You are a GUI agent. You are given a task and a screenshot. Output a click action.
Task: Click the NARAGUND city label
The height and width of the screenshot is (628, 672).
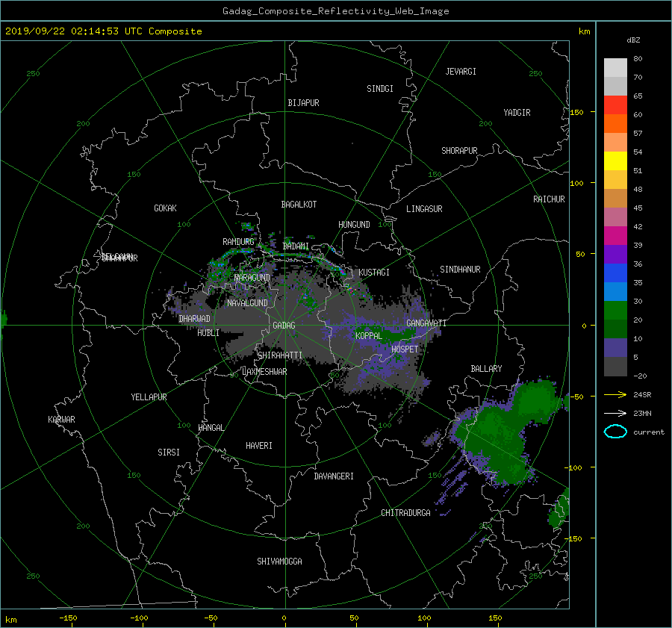click(x=252, y=278)
